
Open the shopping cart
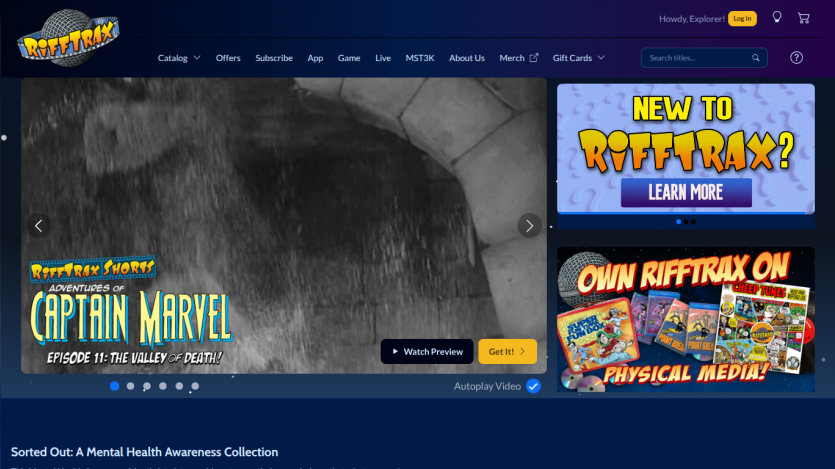804,18
